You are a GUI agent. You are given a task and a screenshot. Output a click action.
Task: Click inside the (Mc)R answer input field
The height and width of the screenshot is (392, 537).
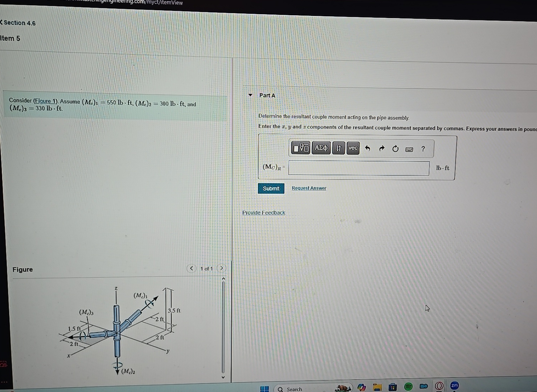click(358, 168)
